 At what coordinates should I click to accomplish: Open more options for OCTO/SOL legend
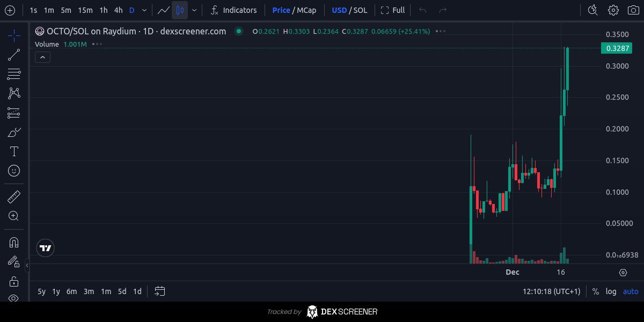coord(441,31)
